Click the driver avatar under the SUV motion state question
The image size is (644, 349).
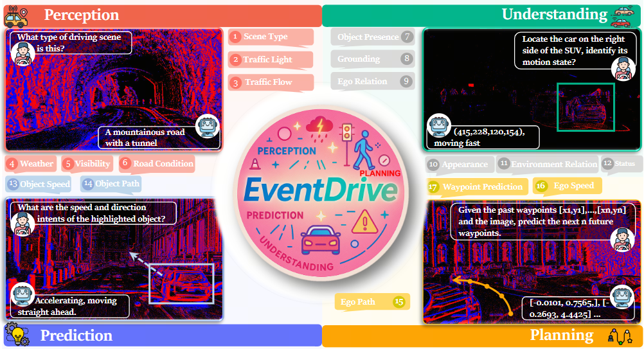(623, 68)
